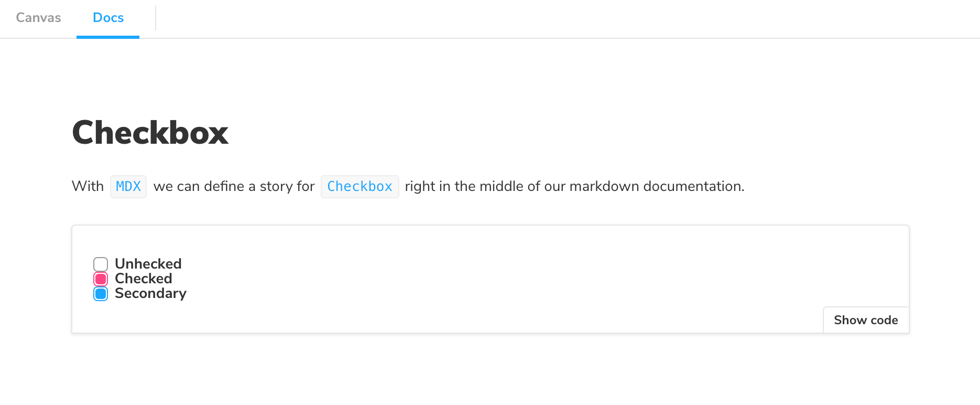Click the large Checkbox page heading
The image size is (980, 405).
(x=150, y=133)
